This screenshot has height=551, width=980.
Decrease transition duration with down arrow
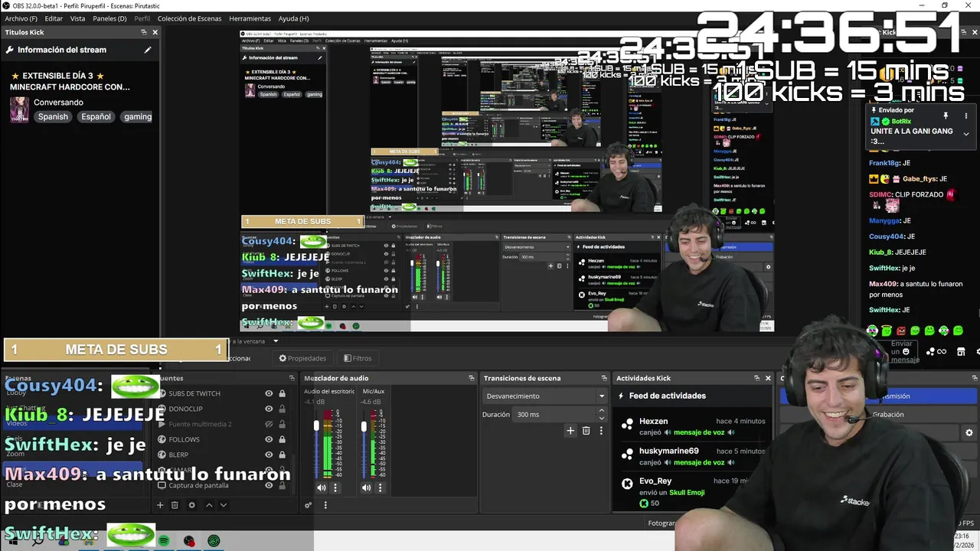[601, 418]
